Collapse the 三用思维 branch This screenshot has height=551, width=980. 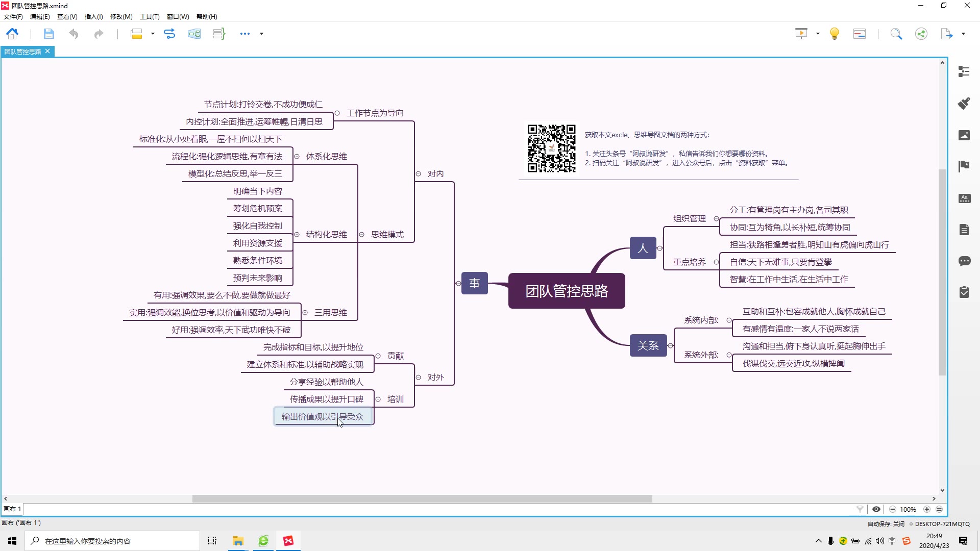click(x=305, y=313)
